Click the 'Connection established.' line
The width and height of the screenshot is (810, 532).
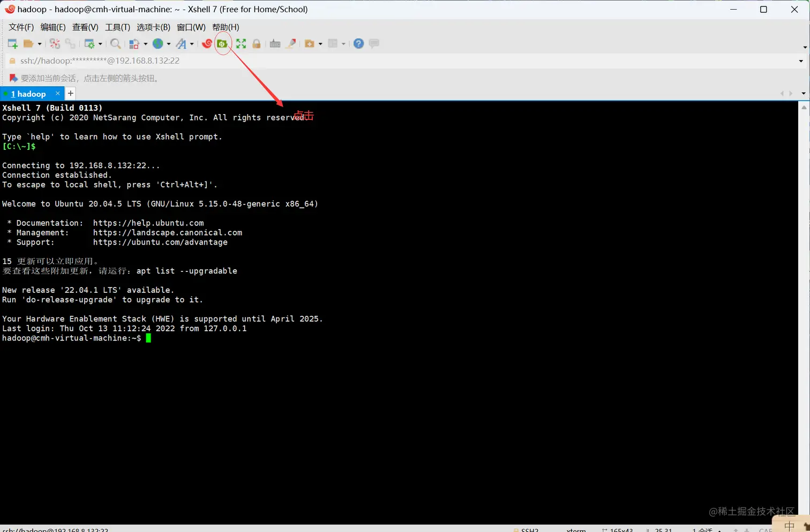click(57, 175)
